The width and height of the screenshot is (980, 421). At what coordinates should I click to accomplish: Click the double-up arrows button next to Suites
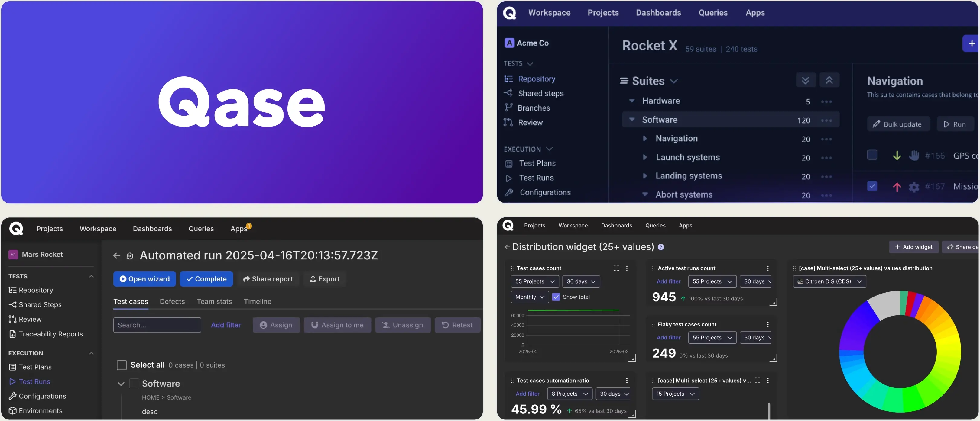(829, 80)
